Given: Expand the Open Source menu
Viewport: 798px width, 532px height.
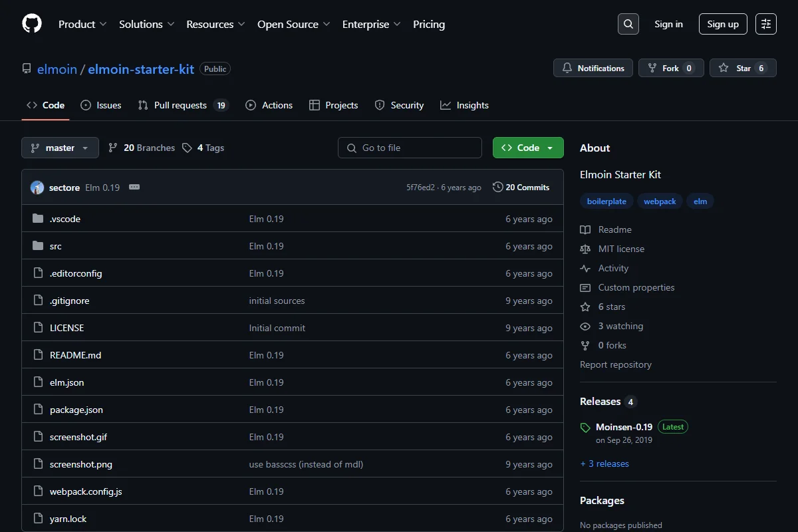Looking at the screenshot, I should 294,24.
